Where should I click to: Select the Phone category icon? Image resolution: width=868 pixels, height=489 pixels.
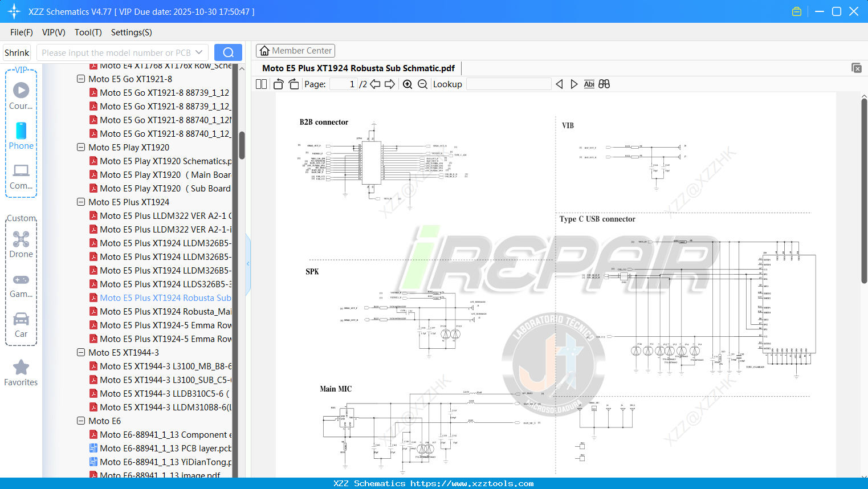(x=21, y=136)
